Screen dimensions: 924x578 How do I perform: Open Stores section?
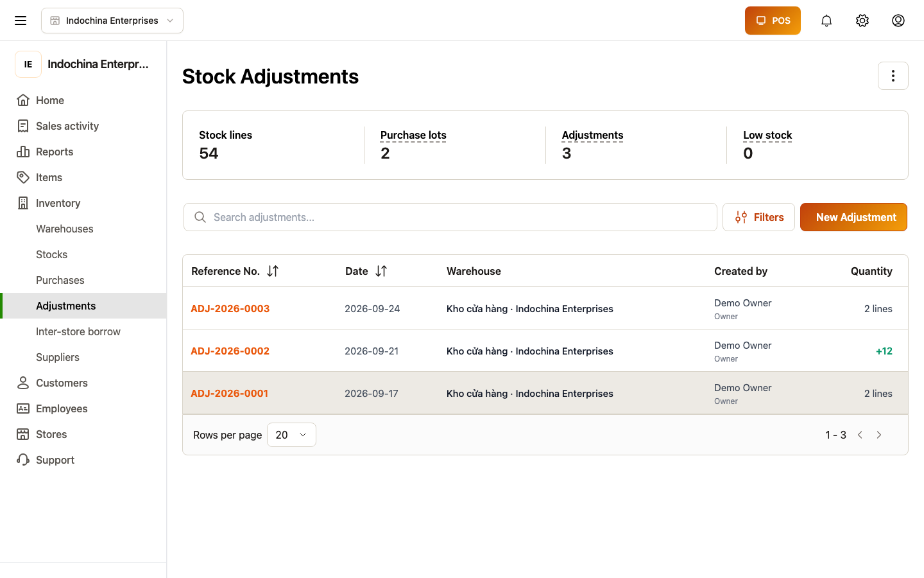click(x=83, y=434)
